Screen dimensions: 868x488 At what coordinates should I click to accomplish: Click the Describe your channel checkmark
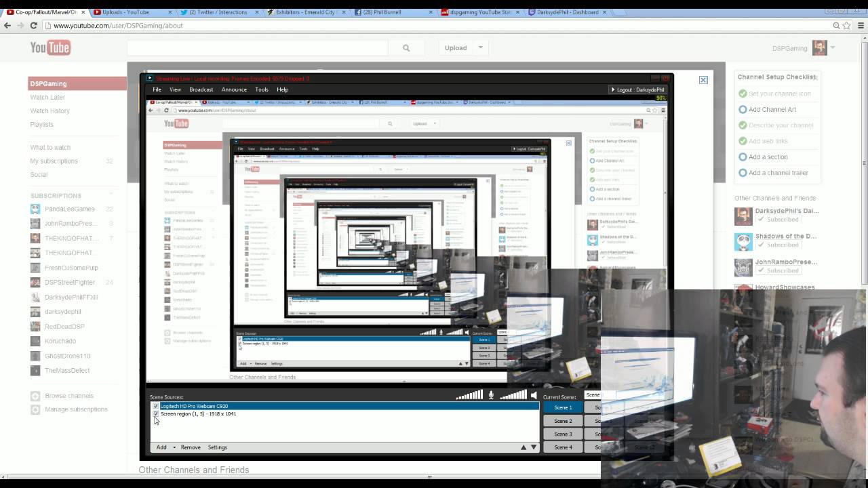point(743,125)
